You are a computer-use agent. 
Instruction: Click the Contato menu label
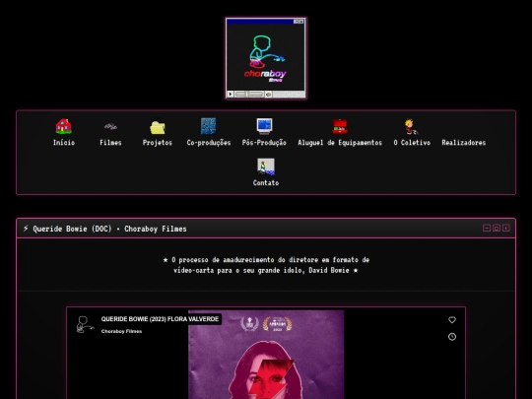tap(266, 183)
